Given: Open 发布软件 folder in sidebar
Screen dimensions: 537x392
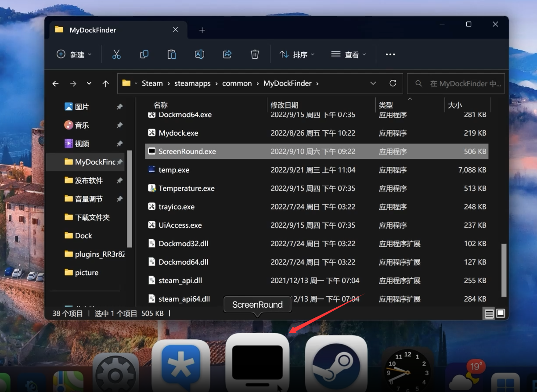Looking at the screenshot, I should (x=89, y=180).
